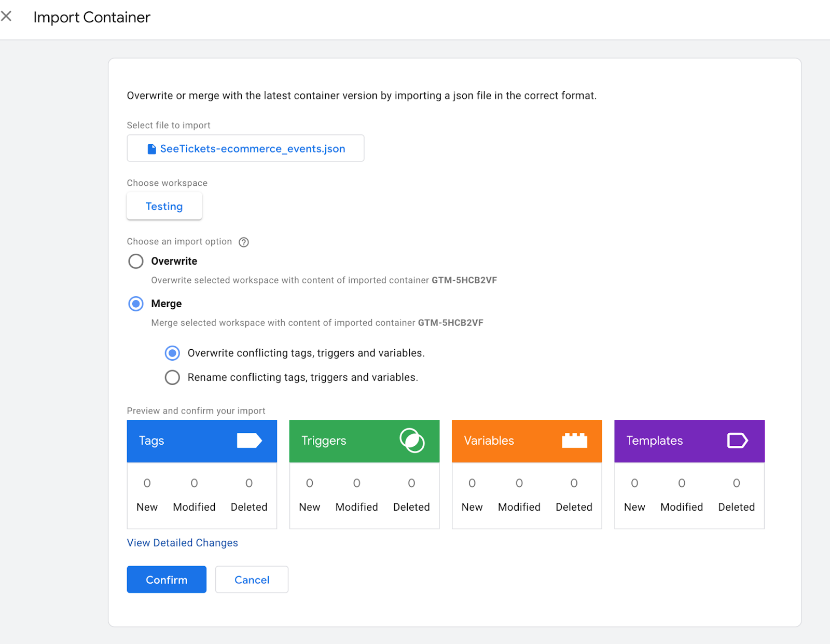Click New count under Variables
Screen dimensions: 830x644
pos(472,484)
